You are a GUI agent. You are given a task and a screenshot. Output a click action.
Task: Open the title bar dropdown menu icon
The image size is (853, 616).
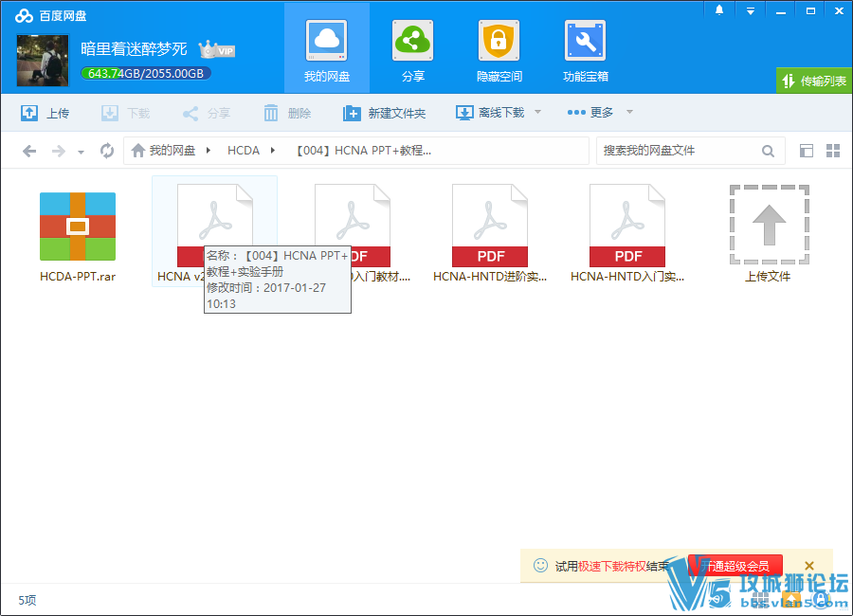coord(751,10)
